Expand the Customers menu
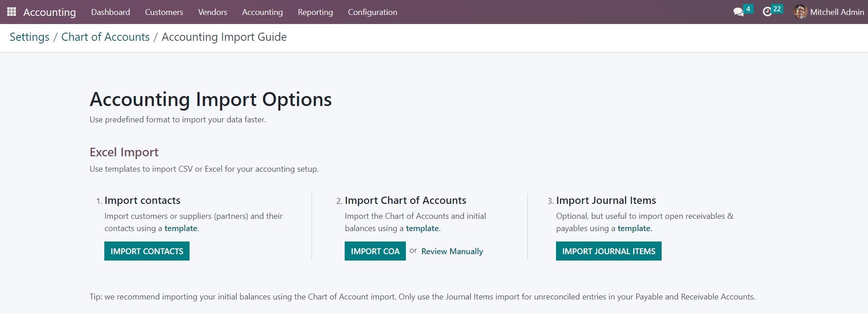 click(164, 12)
